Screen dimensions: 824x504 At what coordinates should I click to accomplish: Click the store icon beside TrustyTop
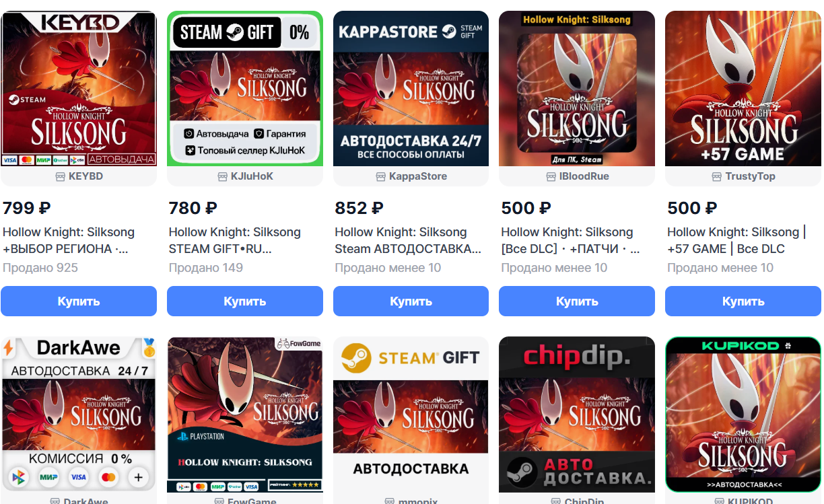coord(716,176)
